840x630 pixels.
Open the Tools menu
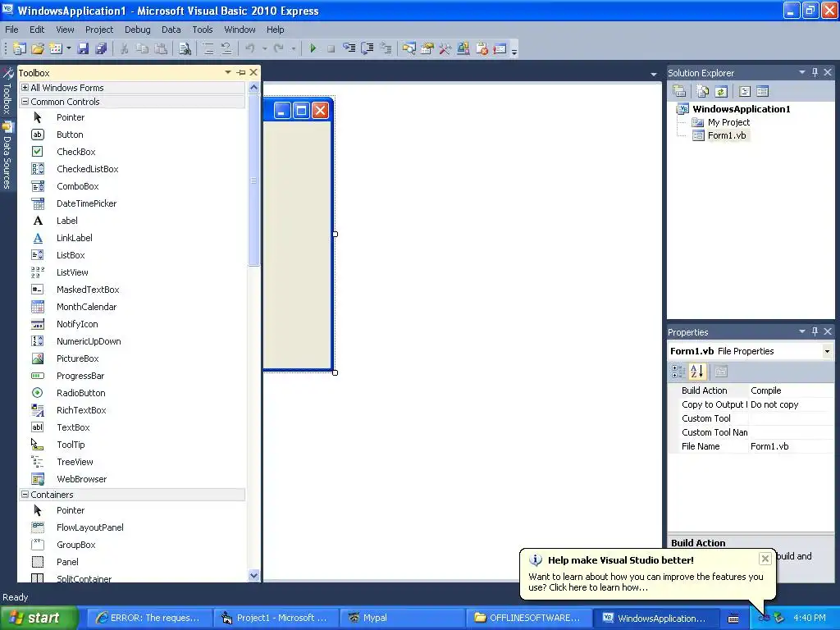pos(203,30)
